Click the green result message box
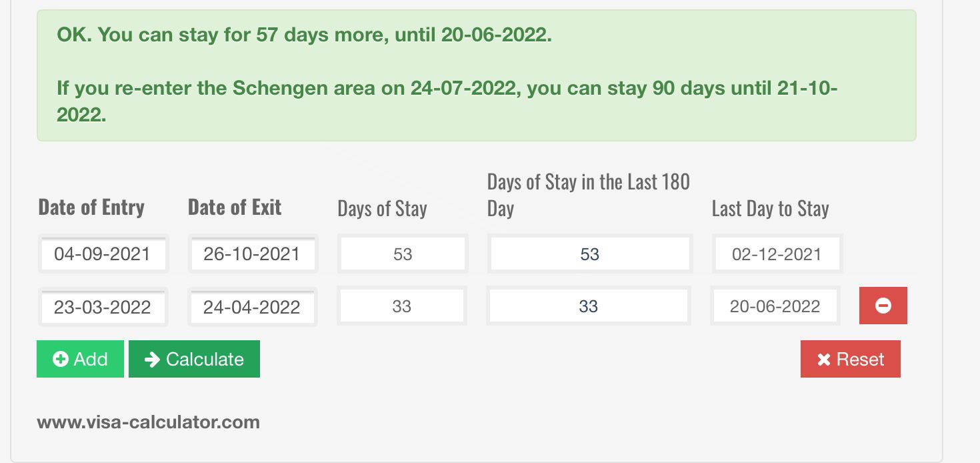This screenshot has width=980, height=463. point(476,75)
